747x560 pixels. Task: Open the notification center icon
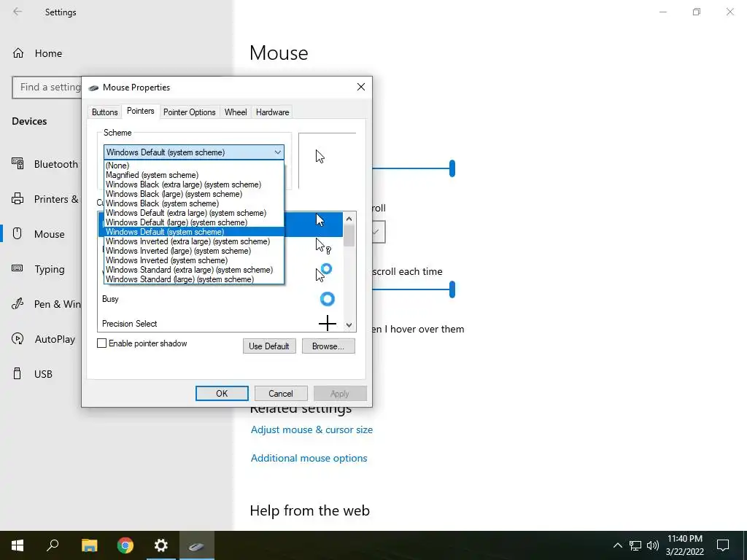723,545
